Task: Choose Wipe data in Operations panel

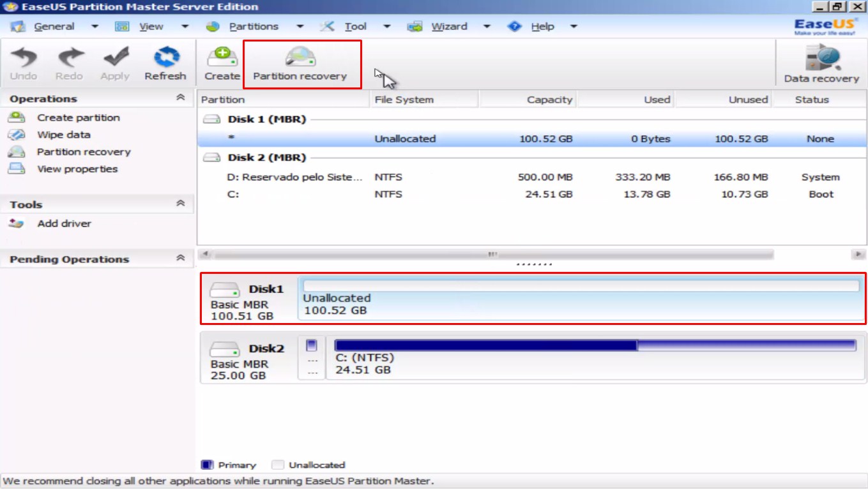Action: click(63, 135)
